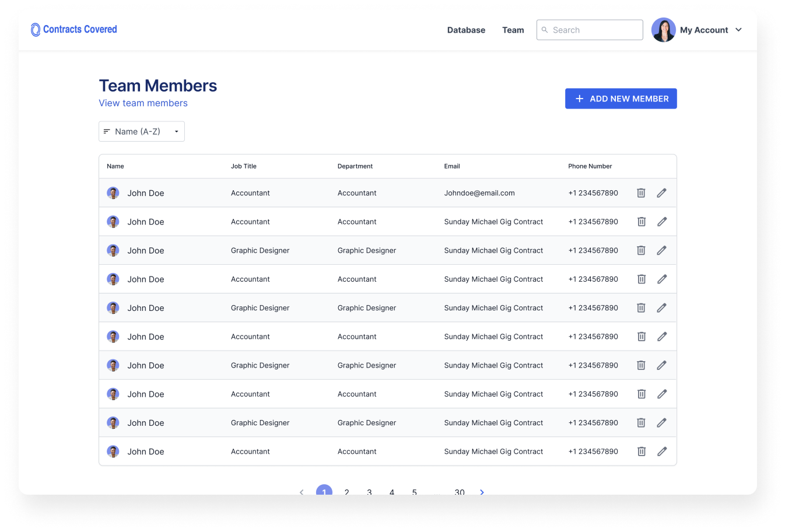Click the My Account label

(704, 30)
